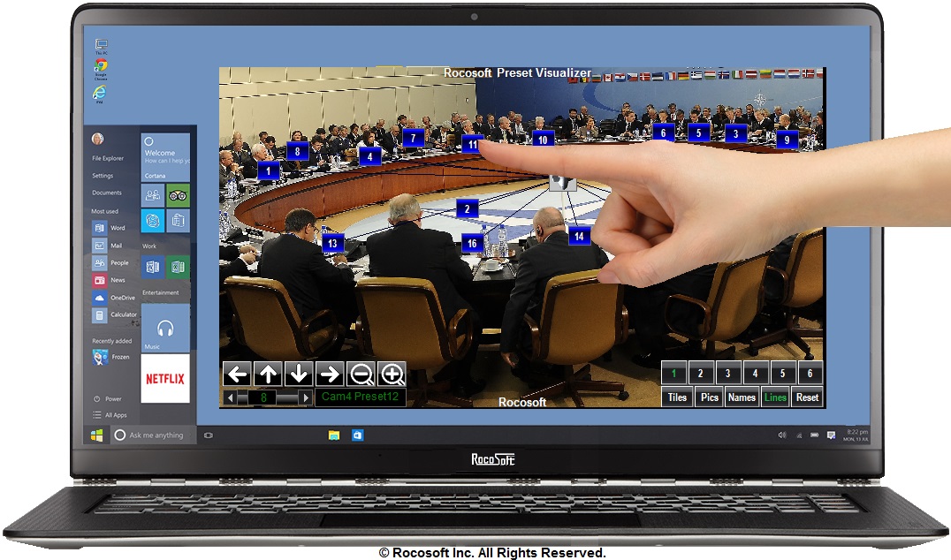Click the tilt down arrow button
This screenshot has height=560, width=951.
coord(299,374)
